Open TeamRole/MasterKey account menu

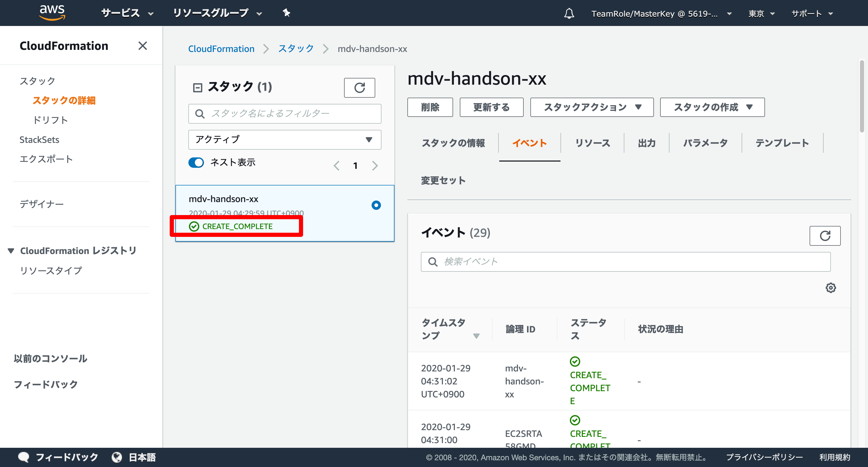click(661, 14)
